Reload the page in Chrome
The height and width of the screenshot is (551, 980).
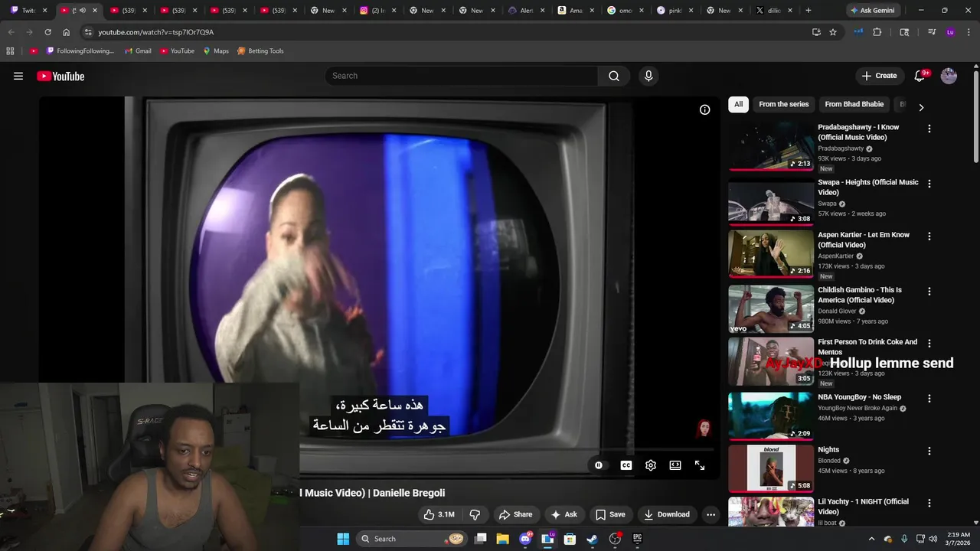47,32
